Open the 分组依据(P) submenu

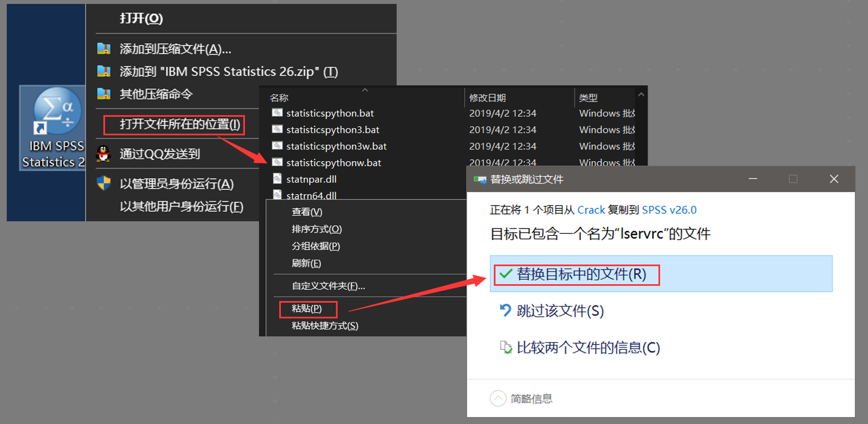[x=316, y=246]
